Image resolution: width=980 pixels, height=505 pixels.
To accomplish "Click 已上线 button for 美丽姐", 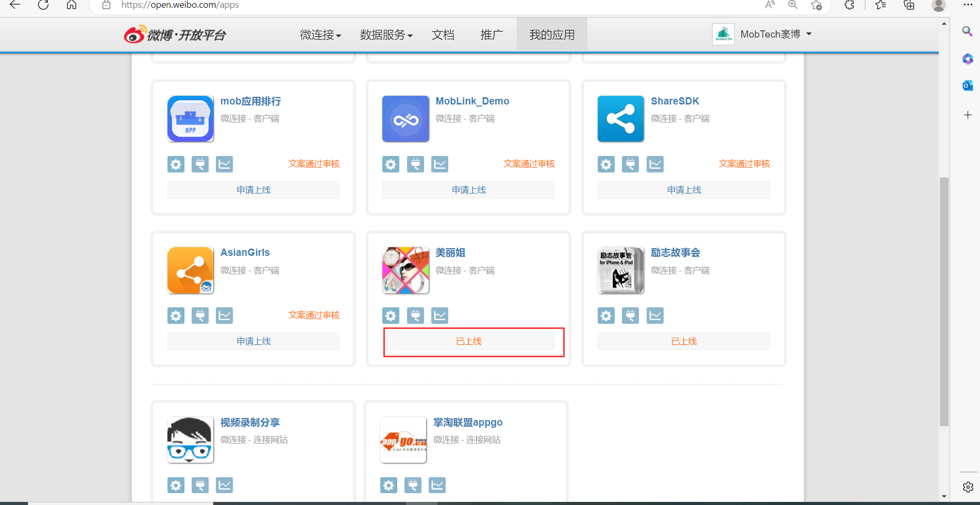I will pyautogui.click(x=468, y=341).
